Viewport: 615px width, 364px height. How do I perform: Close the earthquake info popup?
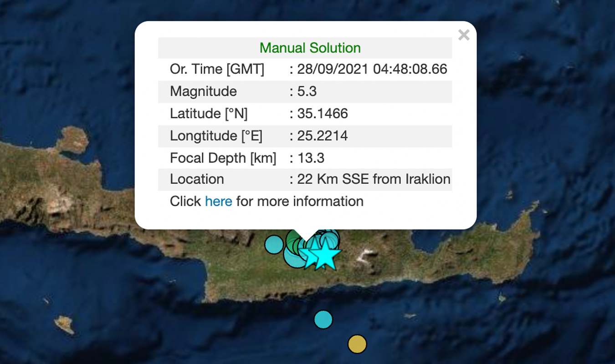(x=463, y=35)
